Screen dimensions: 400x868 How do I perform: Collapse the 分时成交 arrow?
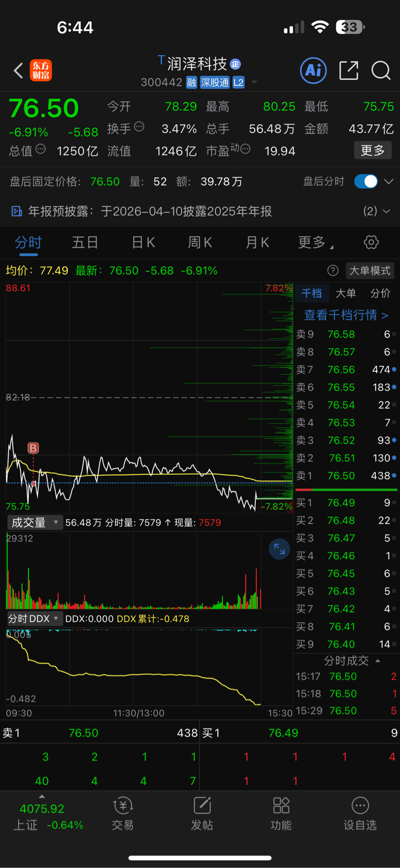point(378,661)
